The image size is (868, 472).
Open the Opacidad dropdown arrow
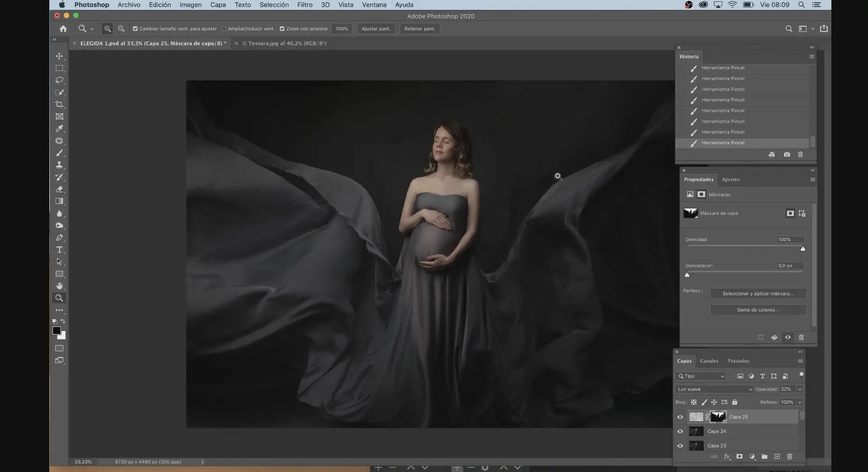click(x=800, y=389)
